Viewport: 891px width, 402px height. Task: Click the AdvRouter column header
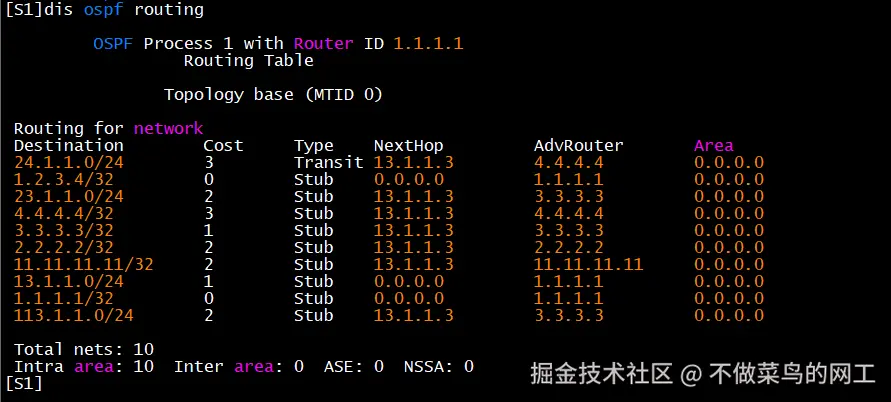coord(578,145)
